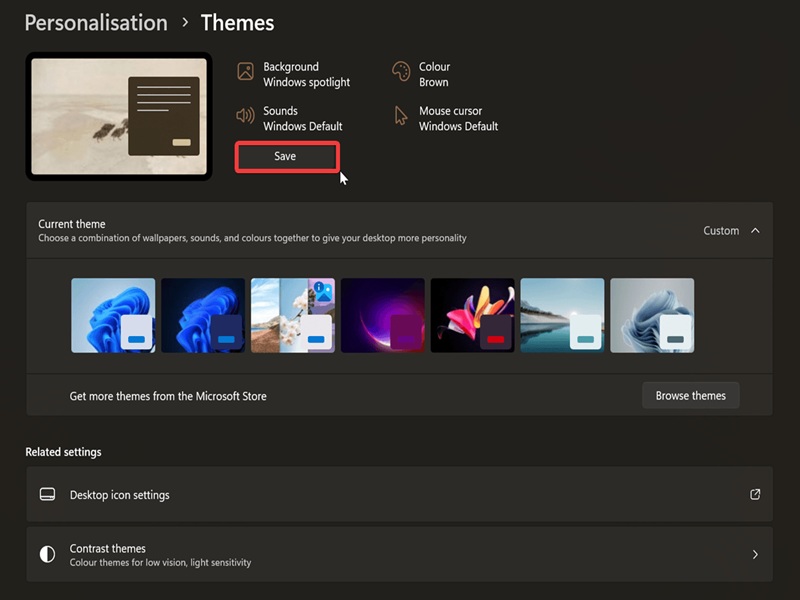Viewport: 800px width, 600px height.
Task: Click the Background picture icon
Action: [x=245, y=71]
